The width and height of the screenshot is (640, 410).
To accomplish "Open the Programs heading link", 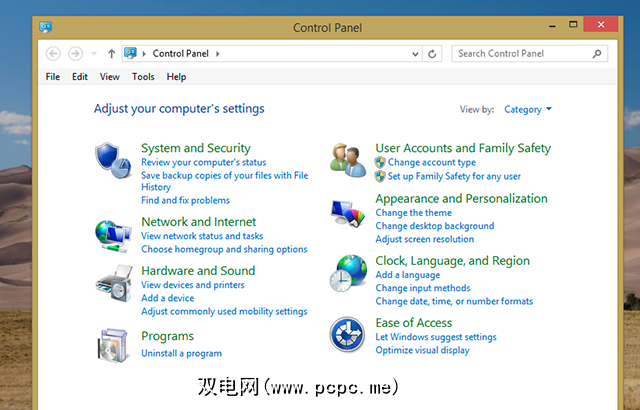I will click(x=167, y=337).
